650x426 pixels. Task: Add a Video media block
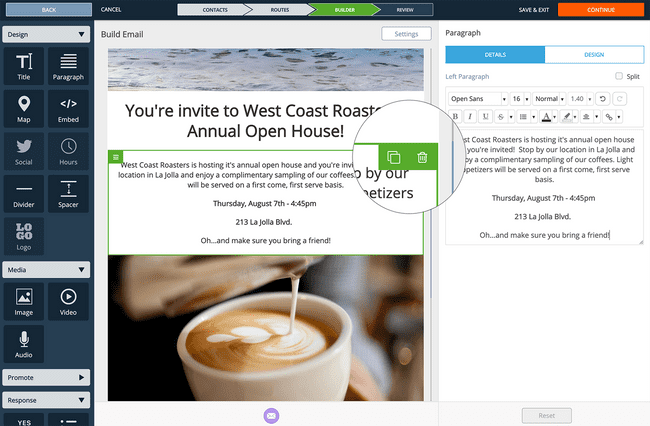coord(68,302)
